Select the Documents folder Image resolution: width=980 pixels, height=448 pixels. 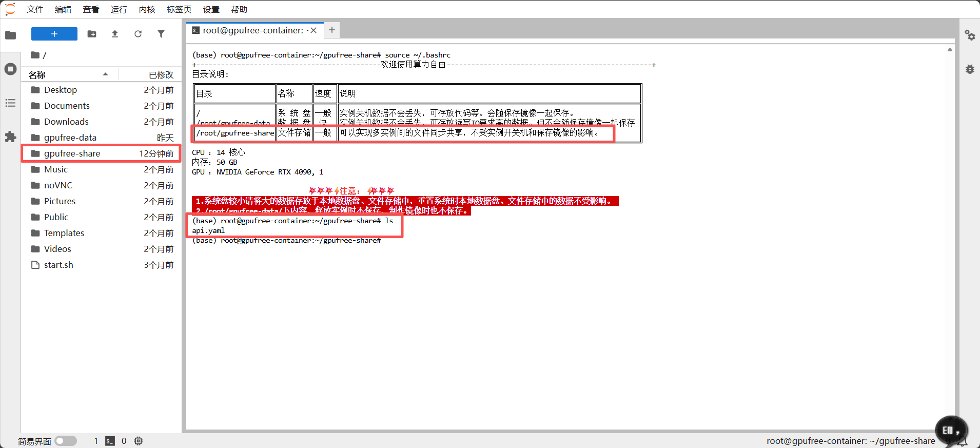[x=102, y=106]
